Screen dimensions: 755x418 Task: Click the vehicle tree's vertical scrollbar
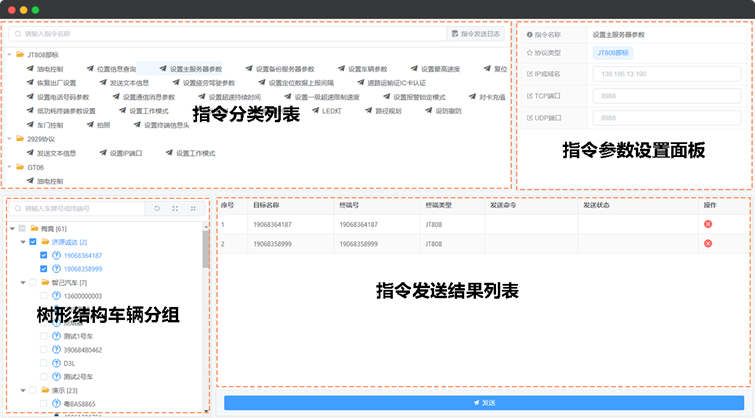tap(206, 250)
